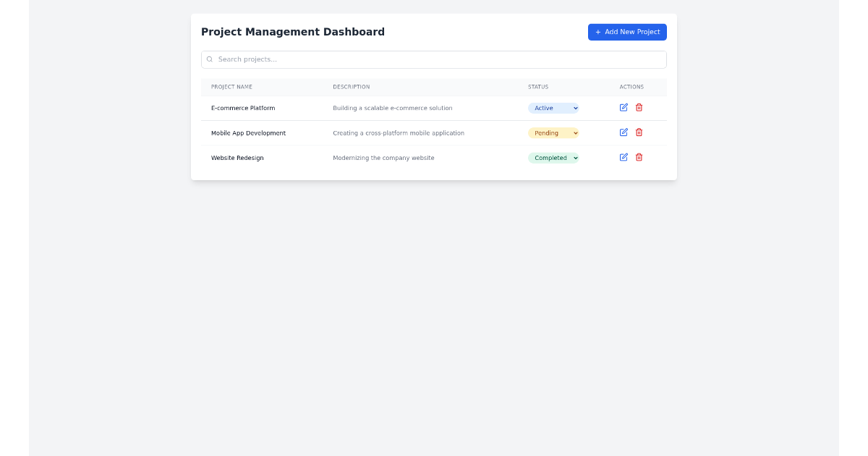The width and height of the screenshot is (868, 456).
Task: Click the search magnifier icon
Action: [209, 59]
